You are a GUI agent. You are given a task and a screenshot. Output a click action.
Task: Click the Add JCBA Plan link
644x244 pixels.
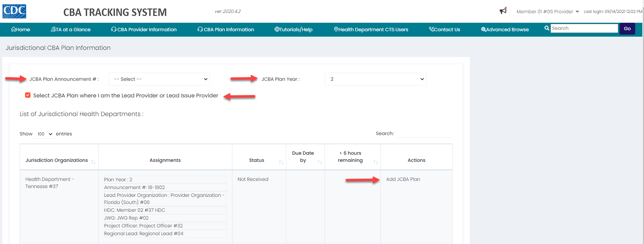click(403, 179)
